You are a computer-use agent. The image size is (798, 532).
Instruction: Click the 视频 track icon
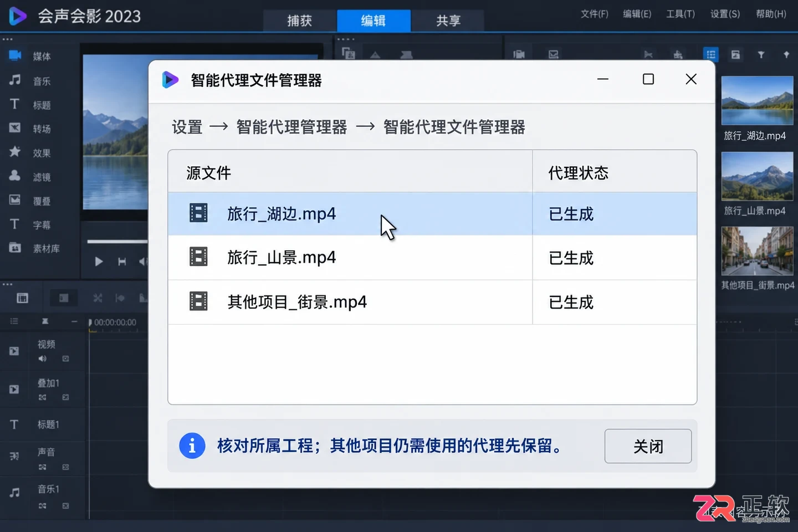pyautogui.click(x=14, y=351)
